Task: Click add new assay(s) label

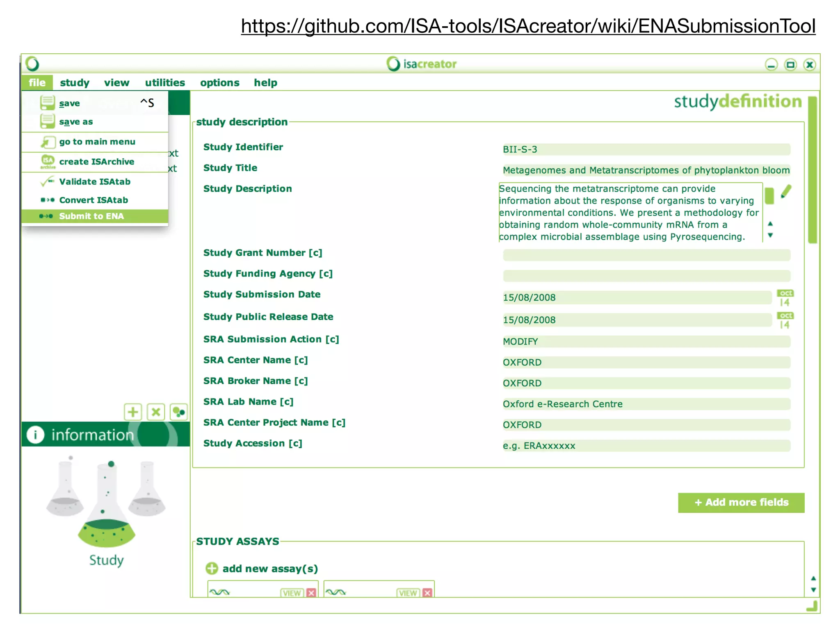Action: coord(270,568)
